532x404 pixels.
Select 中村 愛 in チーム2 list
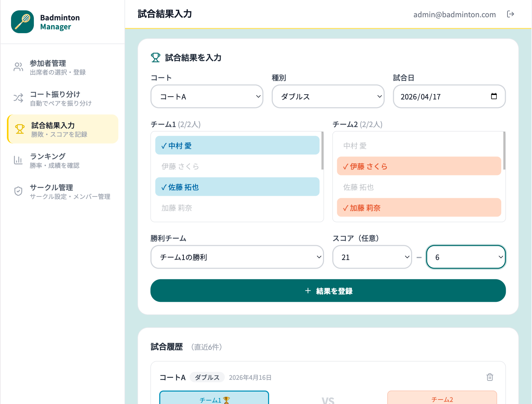419,145
